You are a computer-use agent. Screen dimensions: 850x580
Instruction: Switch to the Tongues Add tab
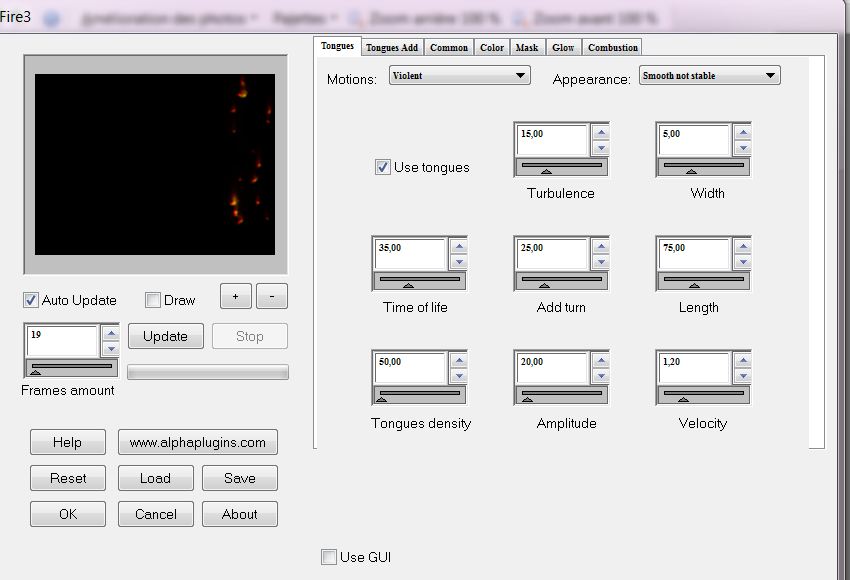(x=391, y=48)
